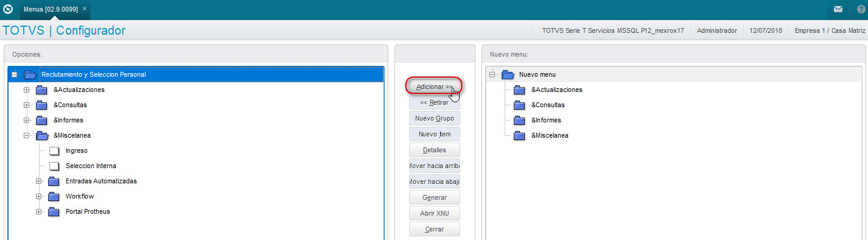868x240 pixels.
Task: Click &Miscelanea folder icon in Nuevo menu
Action: [x=519, y=136]
